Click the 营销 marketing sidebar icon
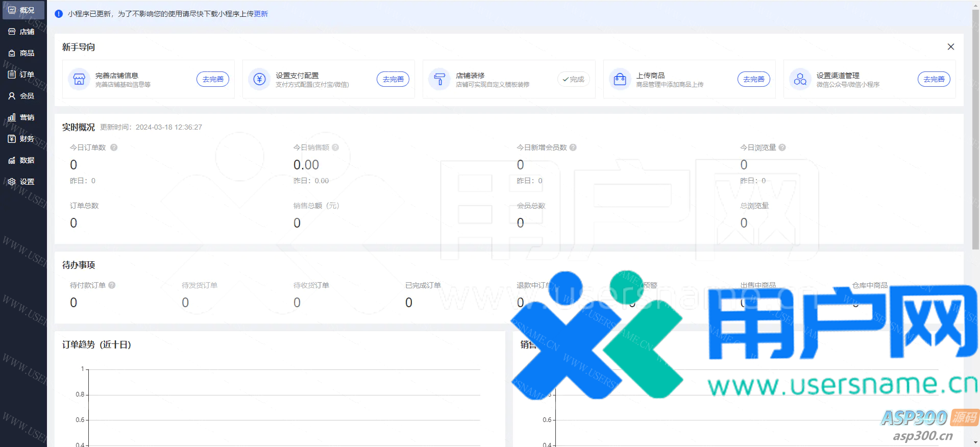Screen dimensions: 980x447 (12, 117)
